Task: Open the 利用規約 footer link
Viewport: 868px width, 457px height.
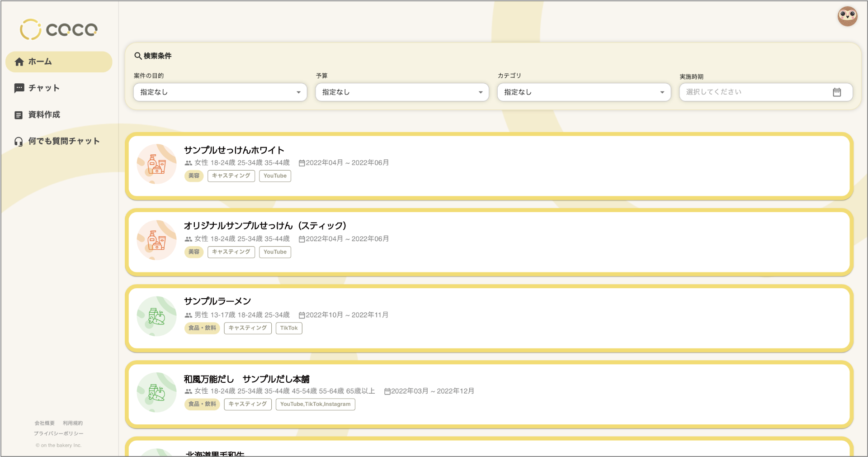Action: click(x=72, y=423)
